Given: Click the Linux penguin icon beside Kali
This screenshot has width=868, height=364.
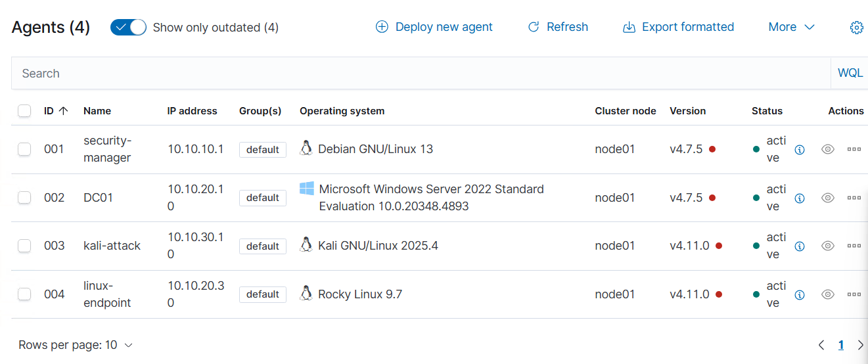Looking at the screenshot, I should 306,245.
